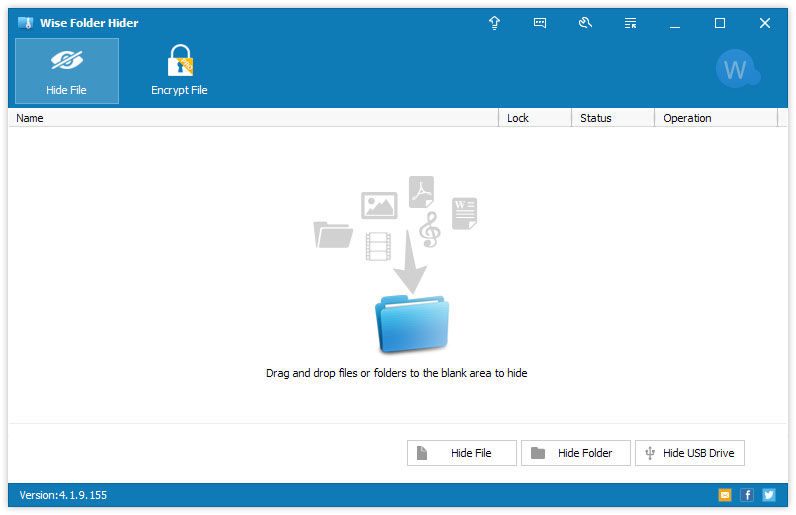Open the wrench settings icon

click(585, 23)
